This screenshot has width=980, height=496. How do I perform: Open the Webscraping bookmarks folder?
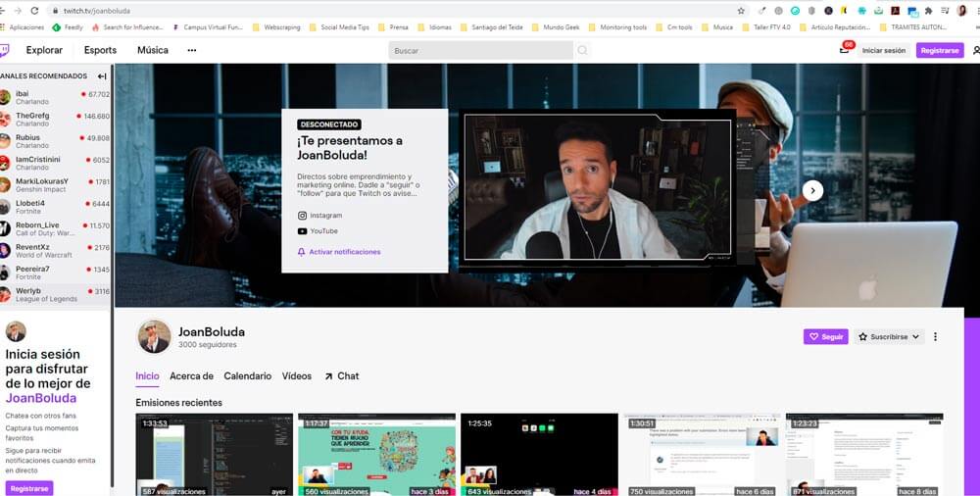276,27
